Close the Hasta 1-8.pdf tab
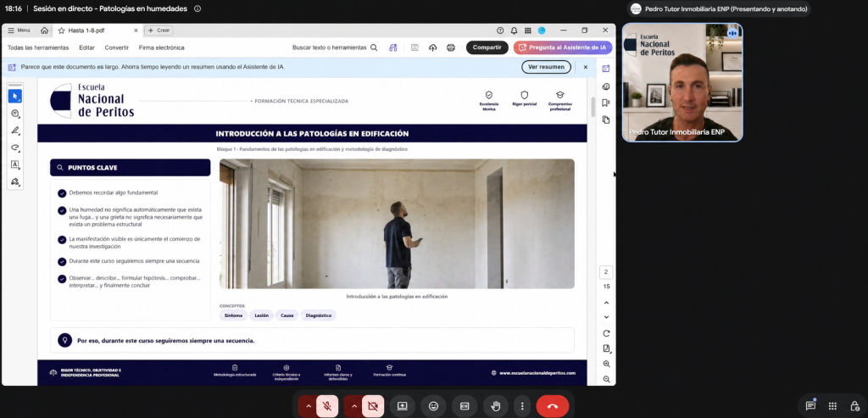 (x=136, y=31)
